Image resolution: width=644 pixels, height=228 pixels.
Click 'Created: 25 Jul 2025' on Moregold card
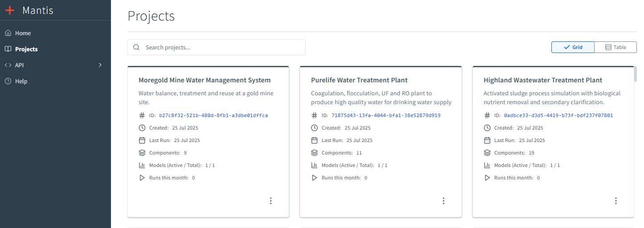point(174,128)
